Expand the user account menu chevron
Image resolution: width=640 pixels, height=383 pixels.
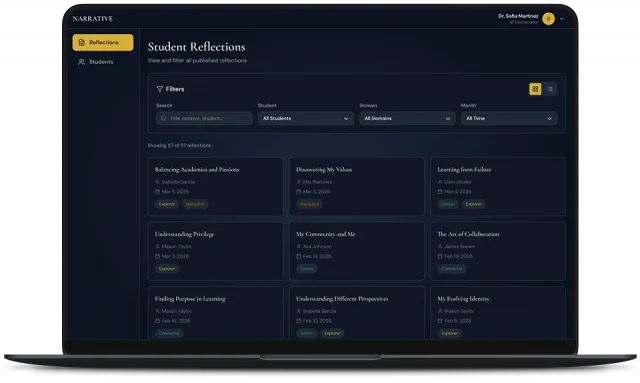click(x=562, y=19)
